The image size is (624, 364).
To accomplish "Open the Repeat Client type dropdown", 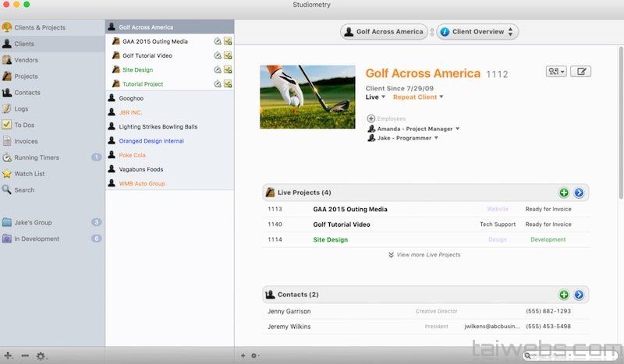I will tap(418, 97).
